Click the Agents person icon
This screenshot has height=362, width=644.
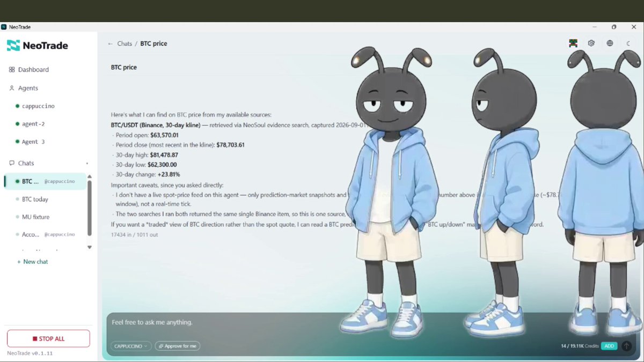pyautogui.click(x=12, y=88)
